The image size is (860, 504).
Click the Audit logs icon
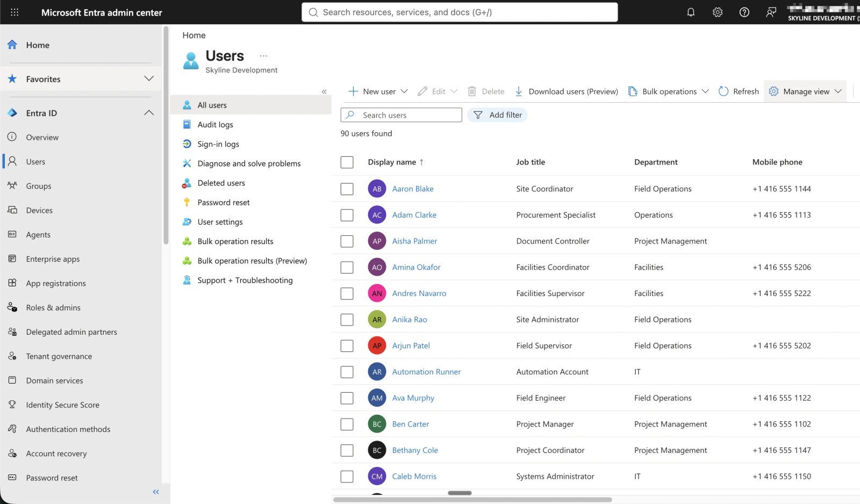[x=187, y=125]
